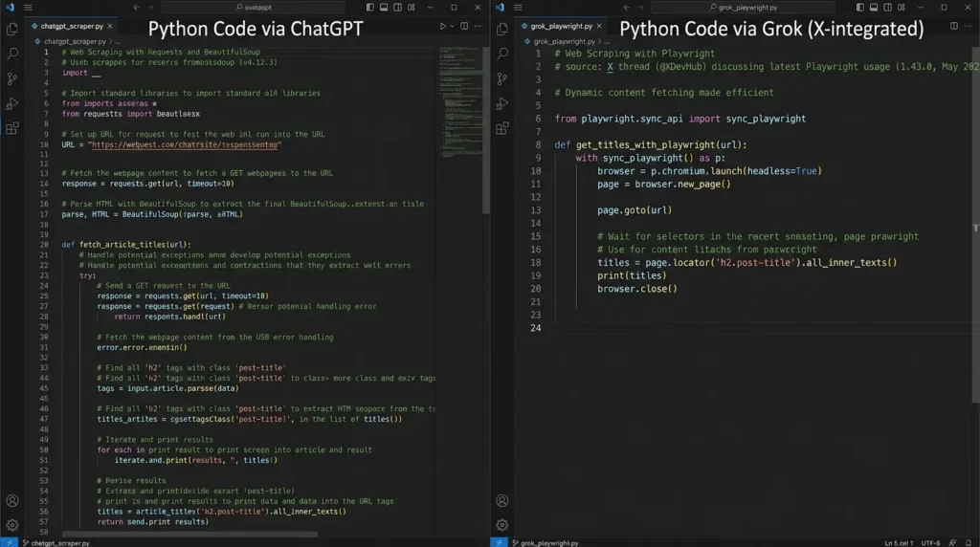Click the ChatGPT editor vertical scrollbar
980x547 pixels.
click(x=486, y=131)
